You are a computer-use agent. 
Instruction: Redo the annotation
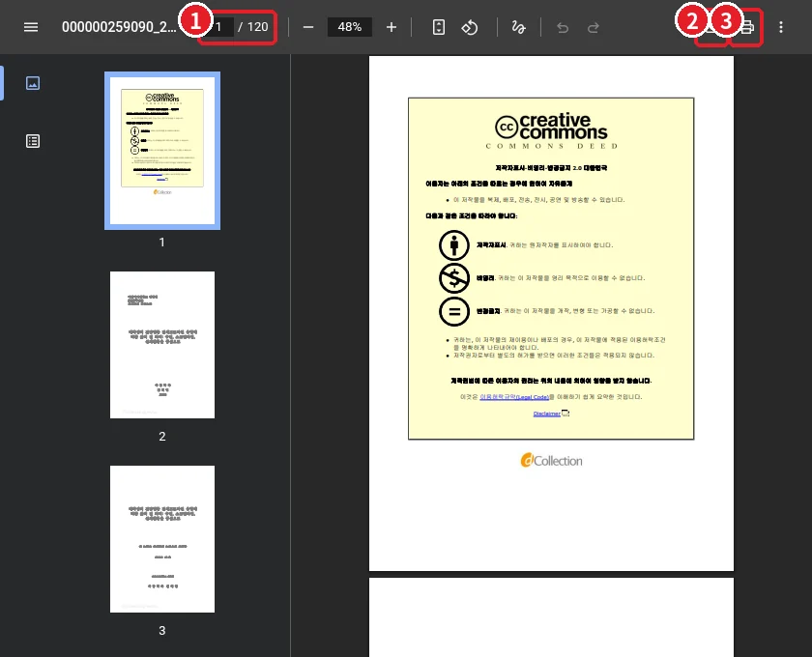point(594,27)
